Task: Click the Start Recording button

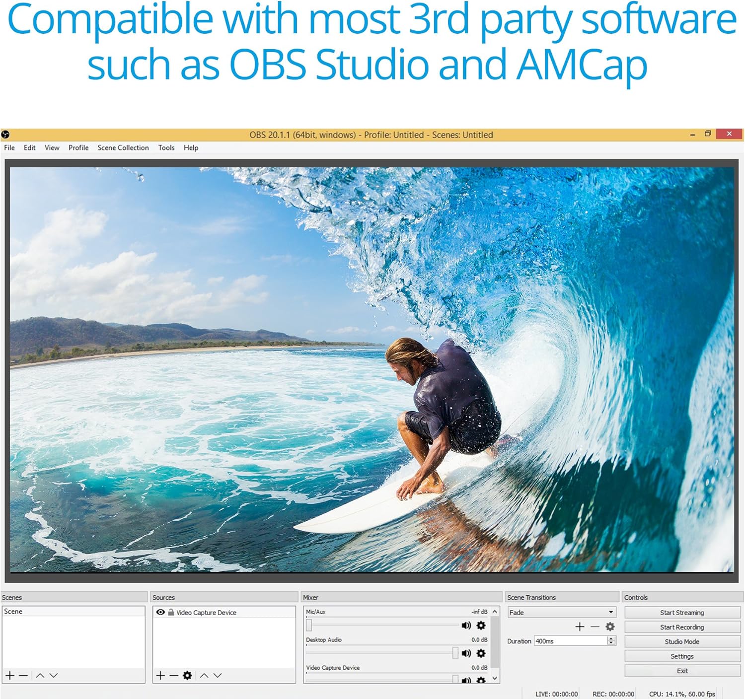Action: point(682,627)
